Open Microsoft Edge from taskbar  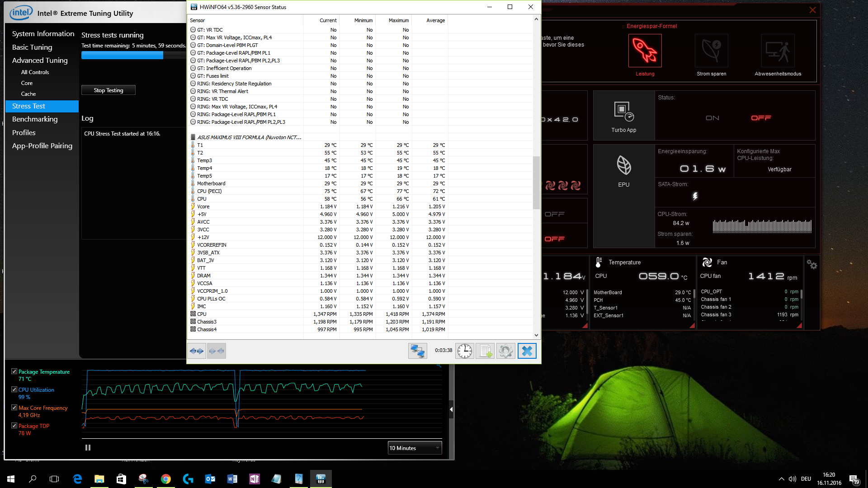77,479
